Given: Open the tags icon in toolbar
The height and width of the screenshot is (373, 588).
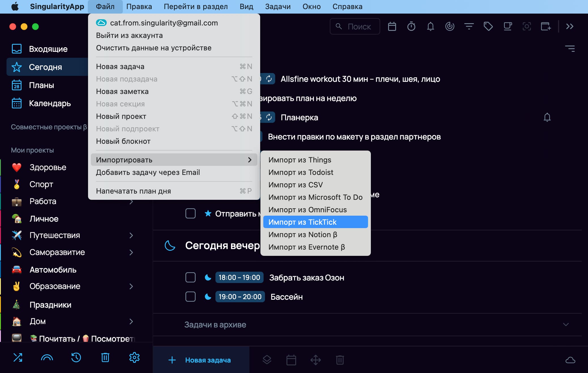Looking at the screenshot, I should (x=488, y=26).
